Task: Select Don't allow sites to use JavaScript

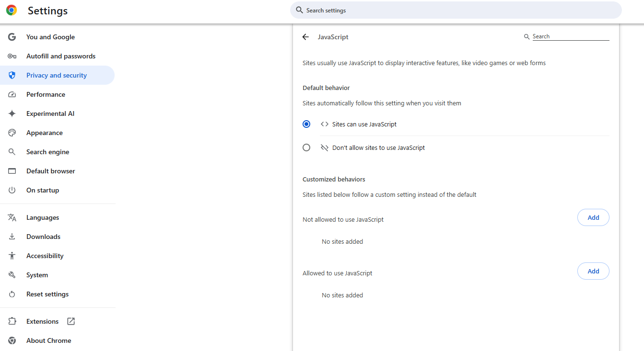Action: 306,147
